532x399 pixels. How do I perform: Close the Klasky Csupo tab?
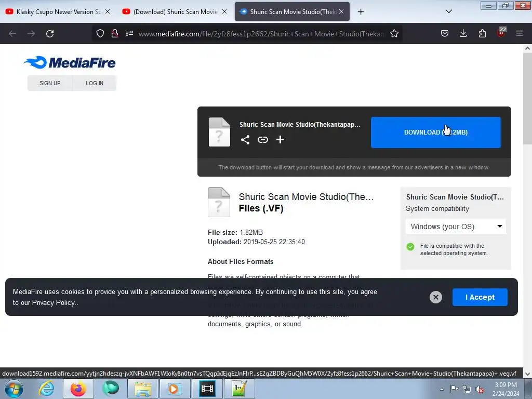[108, 11]
